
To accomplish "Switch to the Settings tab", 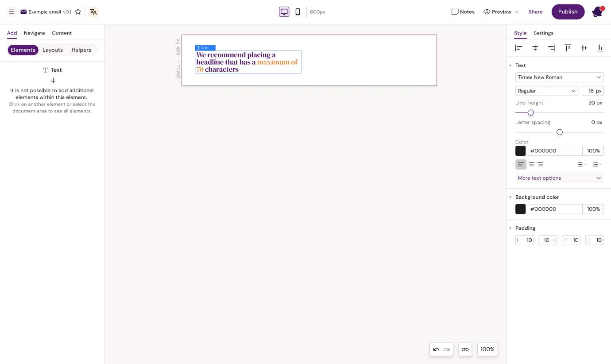I will [543, 33].
